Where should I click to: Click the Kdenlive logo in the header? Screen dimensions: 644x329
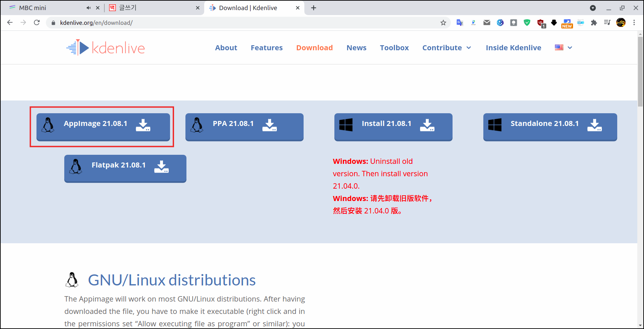pyautogui.click(x=105, y=48)
